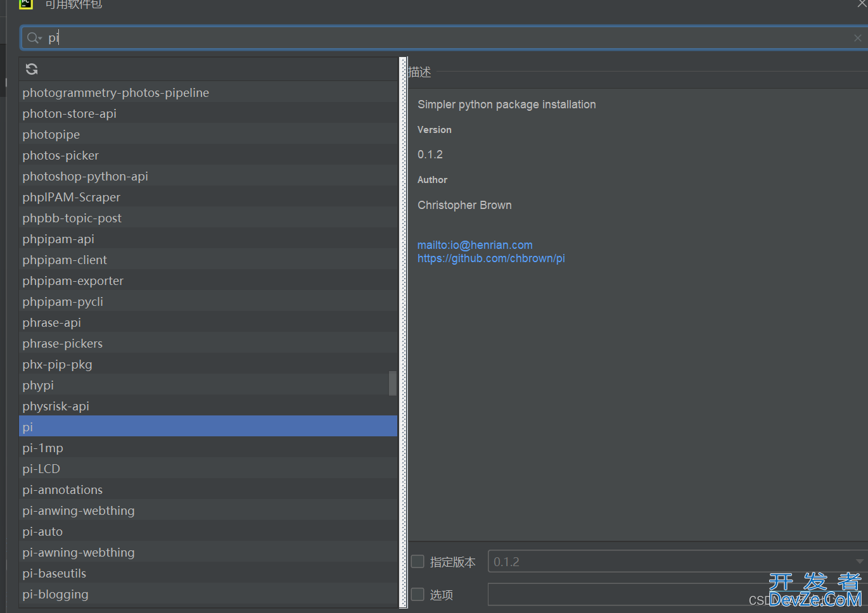Screen dimensions: 868x613
Task: Clear the search field with the X icon
Action: pos(857,38)
